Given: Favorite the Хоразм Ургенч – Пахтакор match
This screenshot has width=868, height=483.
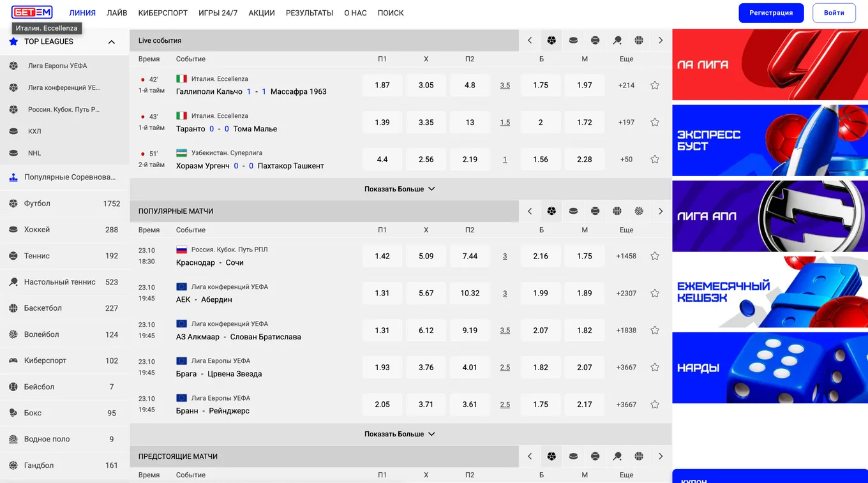Looking at the screenshot, I should (x=655, y=160).
